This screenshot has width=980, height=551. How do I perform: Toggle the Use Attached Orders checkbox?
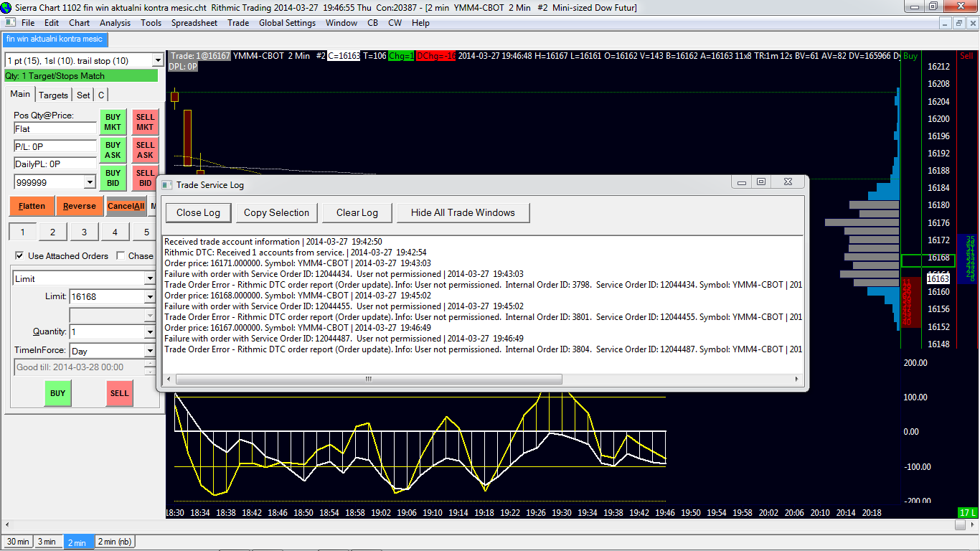coord(19,256)
